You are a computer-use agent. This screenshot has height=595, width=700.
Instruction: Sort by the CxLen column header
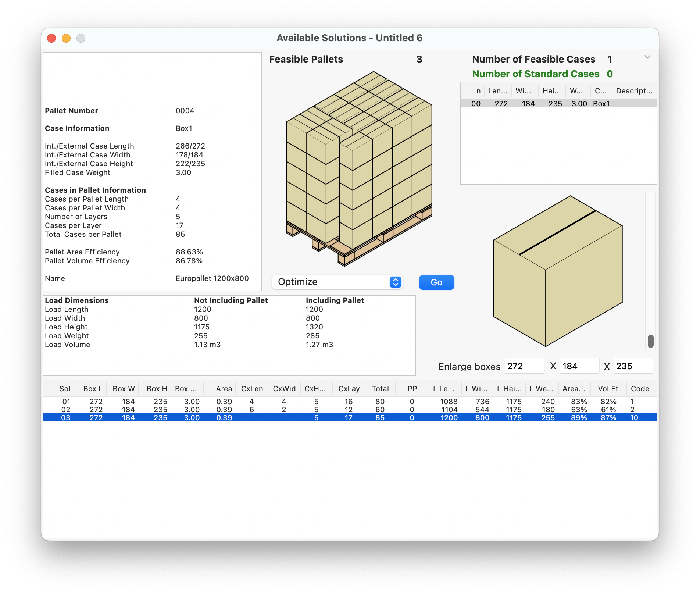pos(252,389)
